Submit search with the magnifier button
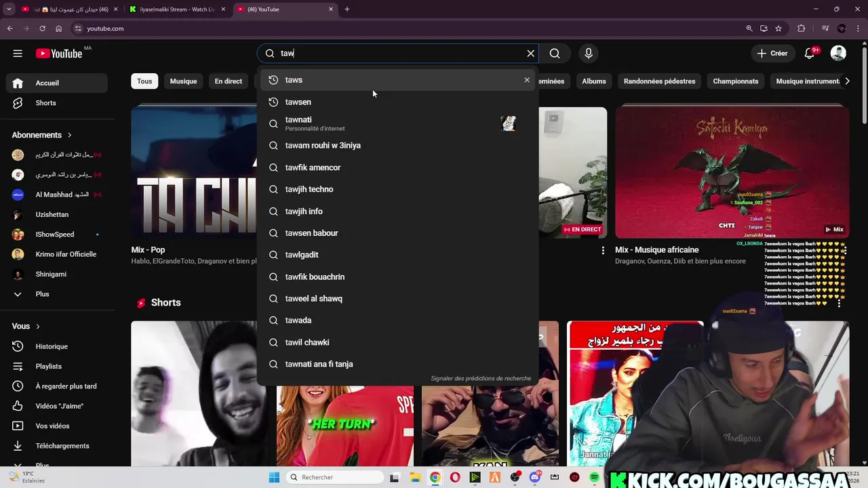This screenshot has width=868, height=488. tap(555, 54)
